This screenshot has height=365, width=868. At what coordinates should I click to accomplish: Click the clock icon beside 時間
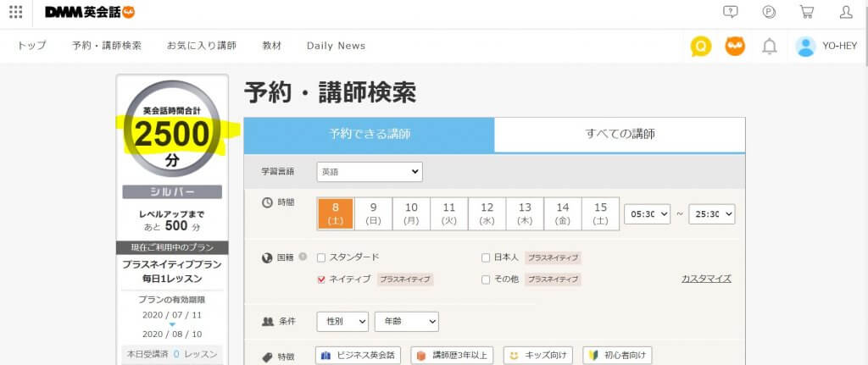[267, 202]
